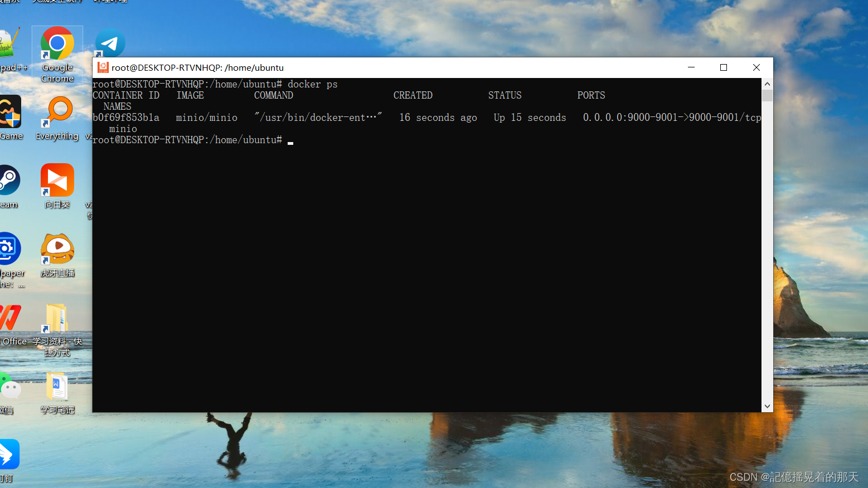This screenshot has height=488, width=868.
Task: Launch the Everything search shortcut
Action: point(57,119)
